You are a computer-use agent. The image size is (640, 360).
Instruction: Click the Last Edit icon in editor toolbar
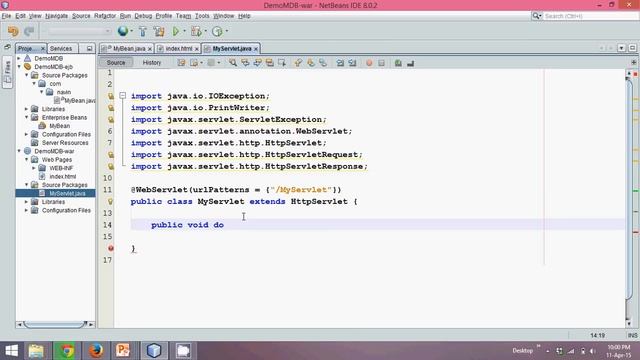pos(181,63)
